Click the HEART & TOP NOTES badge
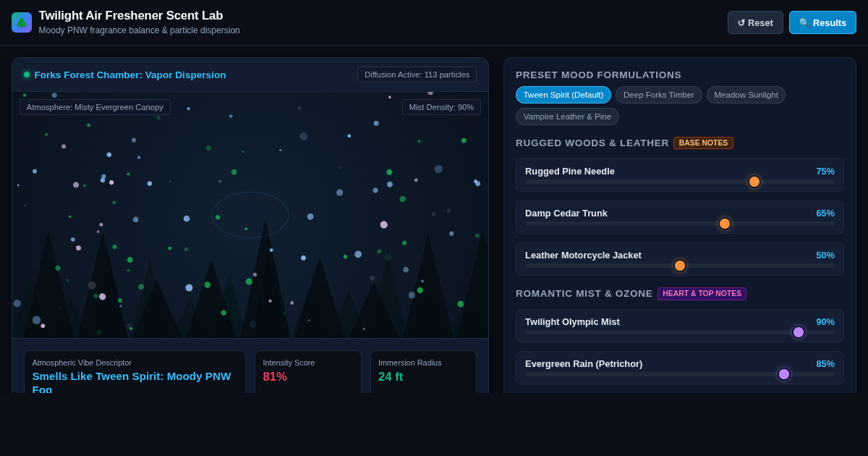The width and height of the screenshot is (868, 456). (x=702, y=294)
